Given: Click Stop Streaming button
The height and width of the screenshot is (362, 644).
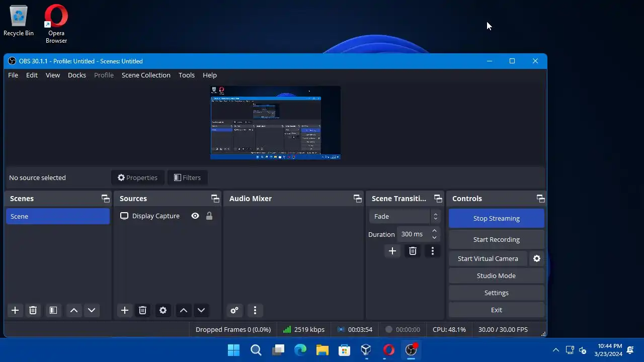Looking at the screenshot, I should coord(497,218).
